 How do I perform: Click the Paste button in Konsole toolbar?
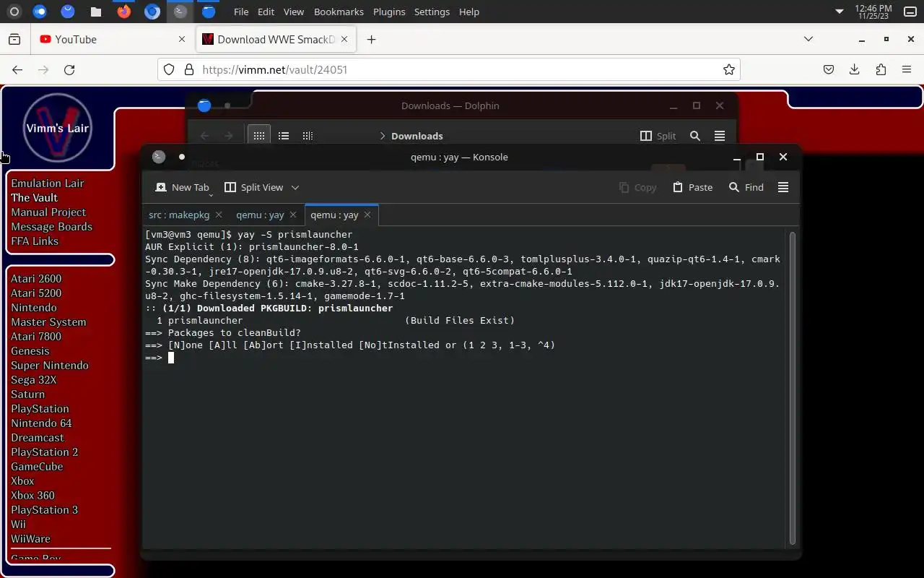692,187
